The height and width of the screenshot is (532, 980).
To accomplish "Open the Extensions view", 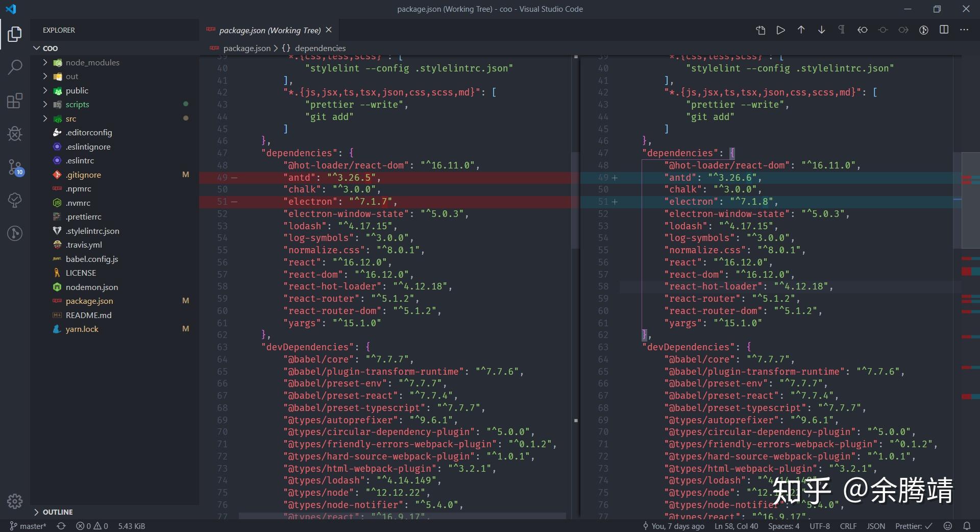I will pyautogui.click(x=15, y=101).
